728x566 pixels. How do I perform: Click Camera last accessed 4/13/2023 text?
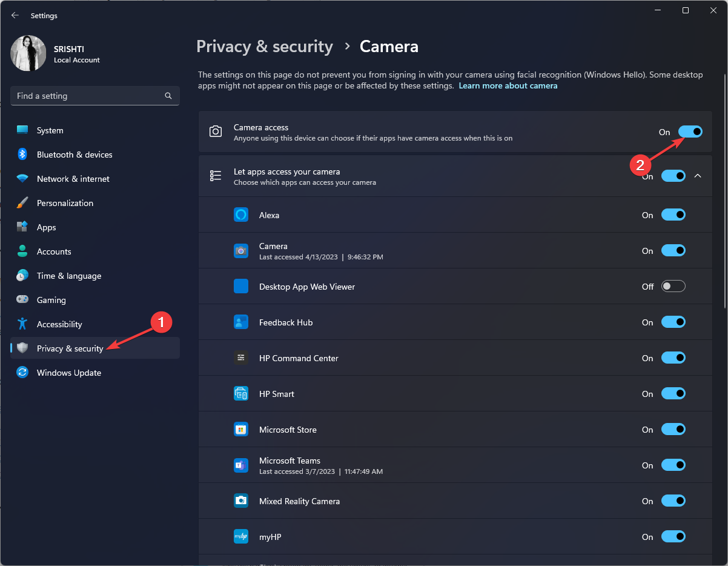pyautogui.click(x=321, y=257)
